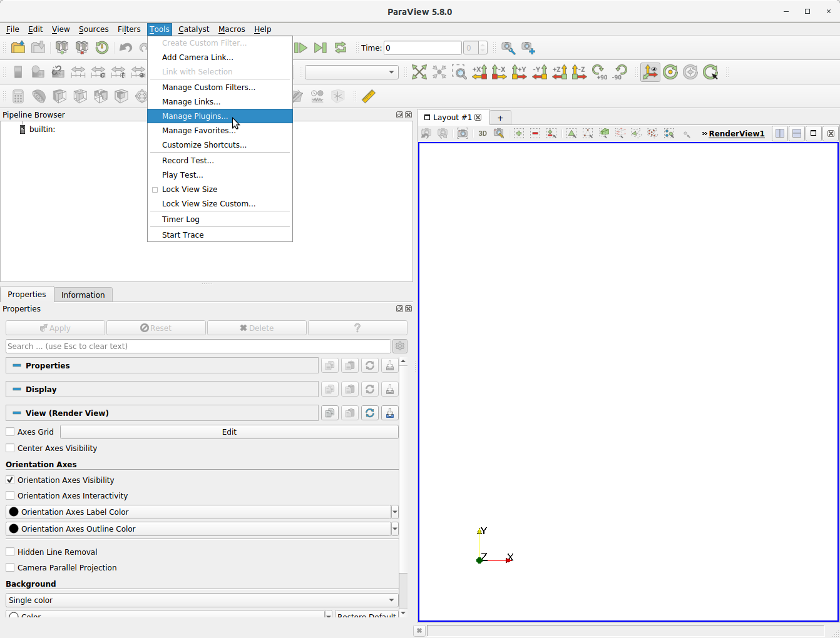Toggle the Loop animation icon
The image size is (840, 638).
tap(340, 48)
